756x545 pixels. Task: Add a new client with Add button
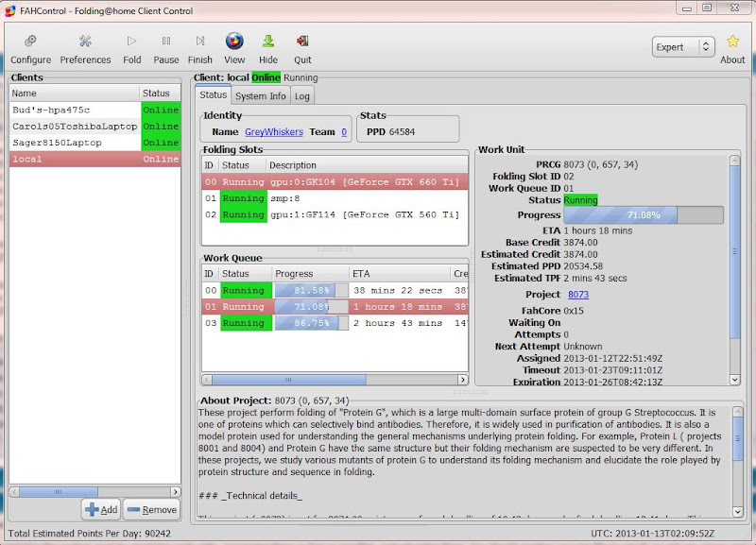(101, 509)
